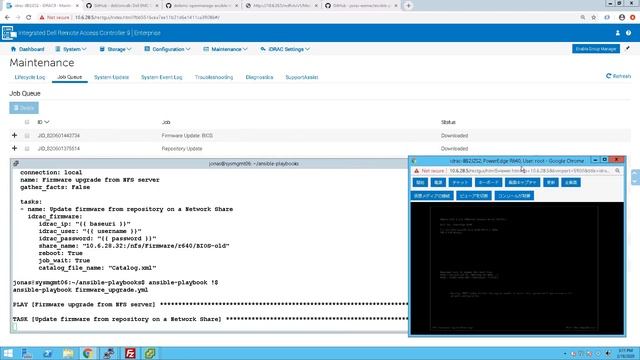640x360 pixels.
Task: Click the Refresh link
Action: (618, 76)
